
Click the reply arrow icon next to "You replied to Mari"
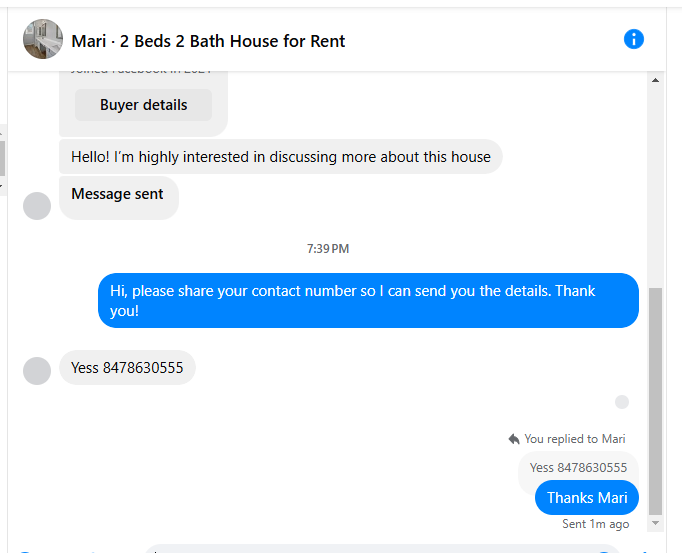tap(514, 439)
